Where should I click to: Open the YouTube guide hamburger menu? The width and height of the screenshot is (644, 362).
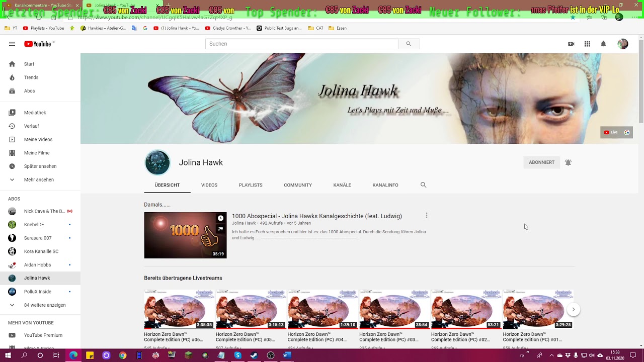12,44
